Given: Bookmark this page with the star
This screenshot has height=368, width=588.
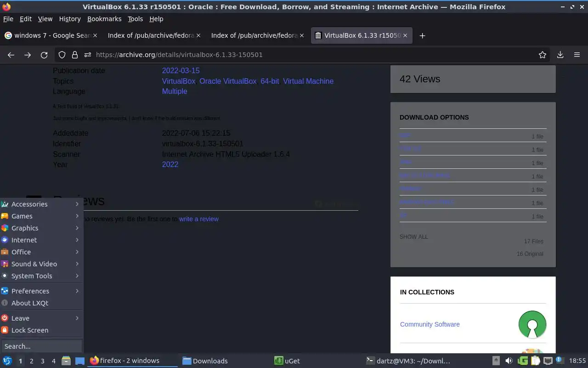Looking at the screenshot, I should click(x=543, y=55).
